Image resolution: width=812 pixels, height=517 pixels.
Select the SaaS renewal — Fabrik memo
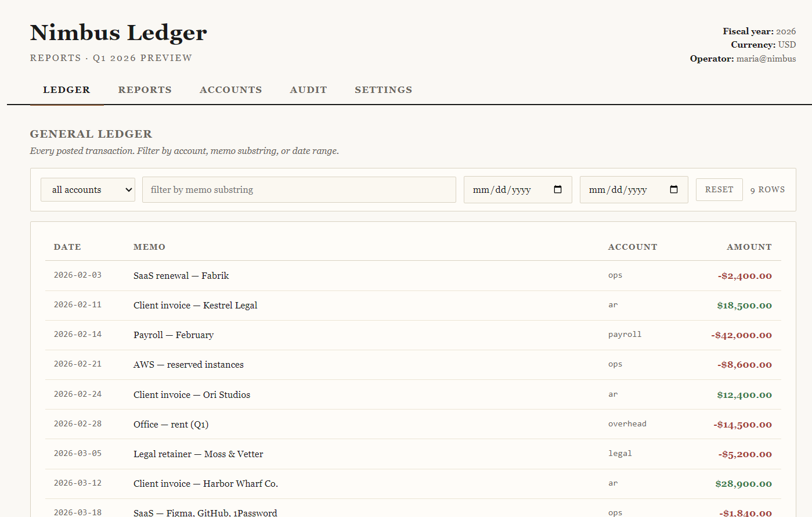point(181,275)
